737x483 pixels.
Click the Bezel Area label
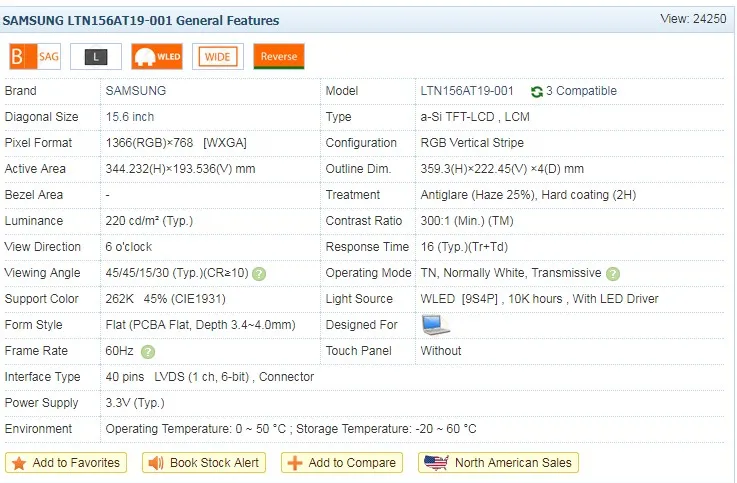[34, 195]
